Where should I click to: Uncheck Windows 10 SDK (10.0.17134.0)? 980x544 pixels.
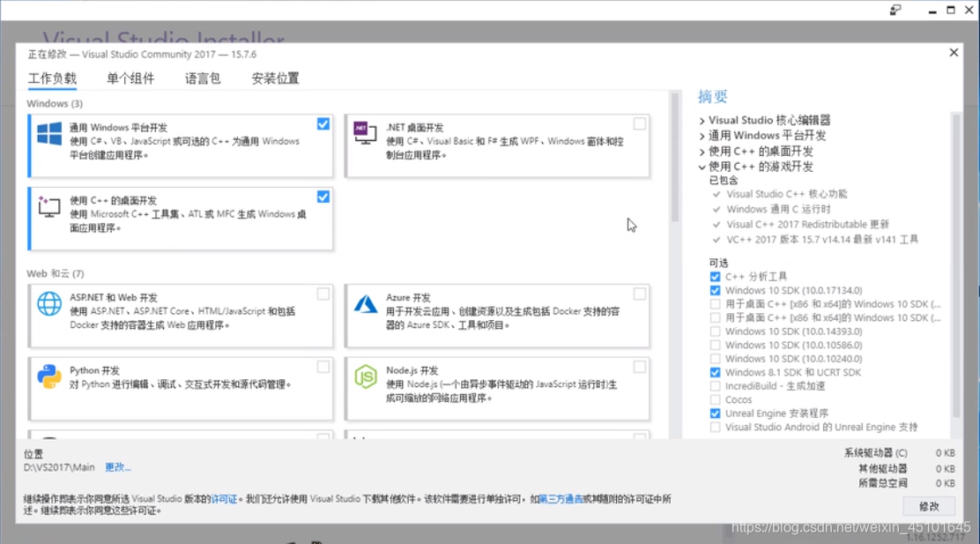pyautogui.click(x=715, y=290)
